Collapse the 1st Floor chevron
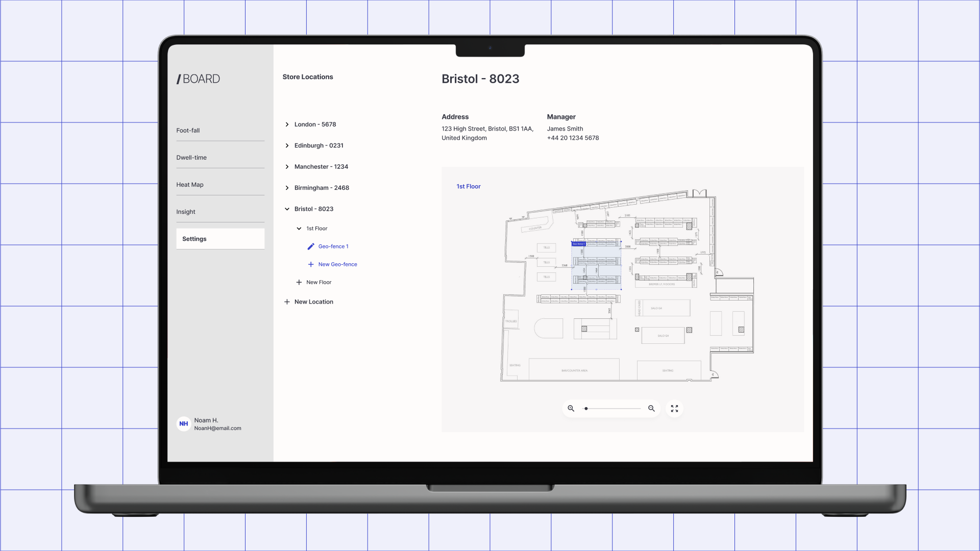Viewport: 980px width, 551px height. (x=299, y=229)
